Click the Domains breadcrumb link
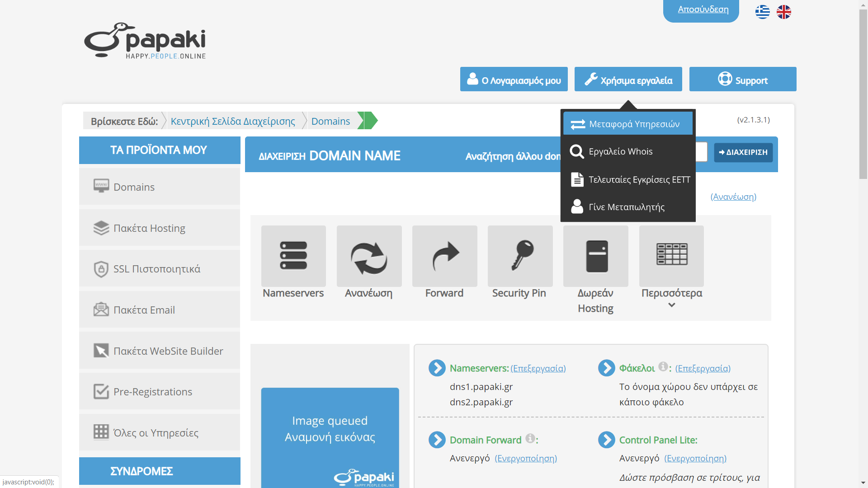This screenshot has height=488, width=868. pos(330,121)
